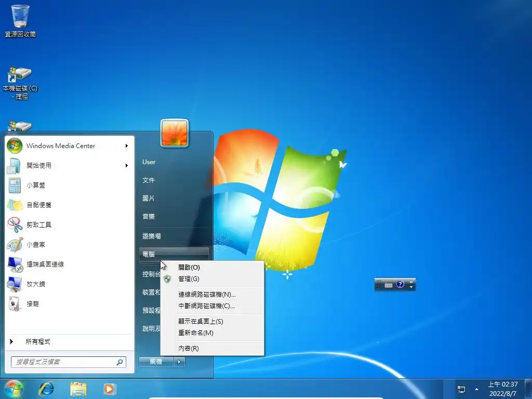532x399 pixels.
Task: Expand 開始使用 submenu arrow
Action: pyautogui.click(x=127, y=166)
